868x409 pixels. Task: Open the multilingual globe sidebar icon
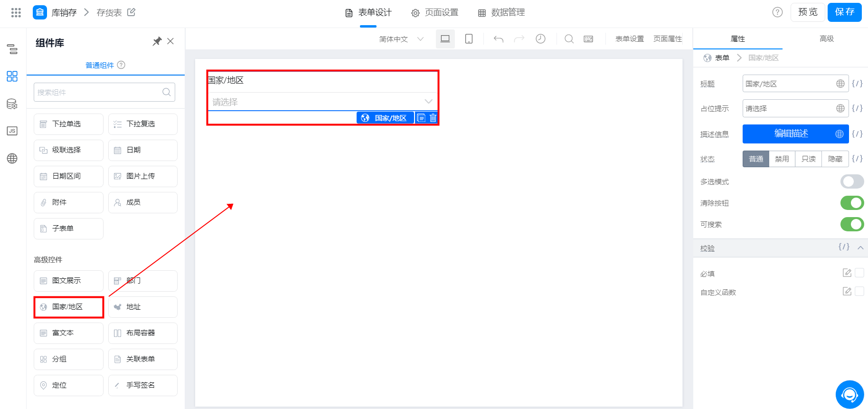12,158
